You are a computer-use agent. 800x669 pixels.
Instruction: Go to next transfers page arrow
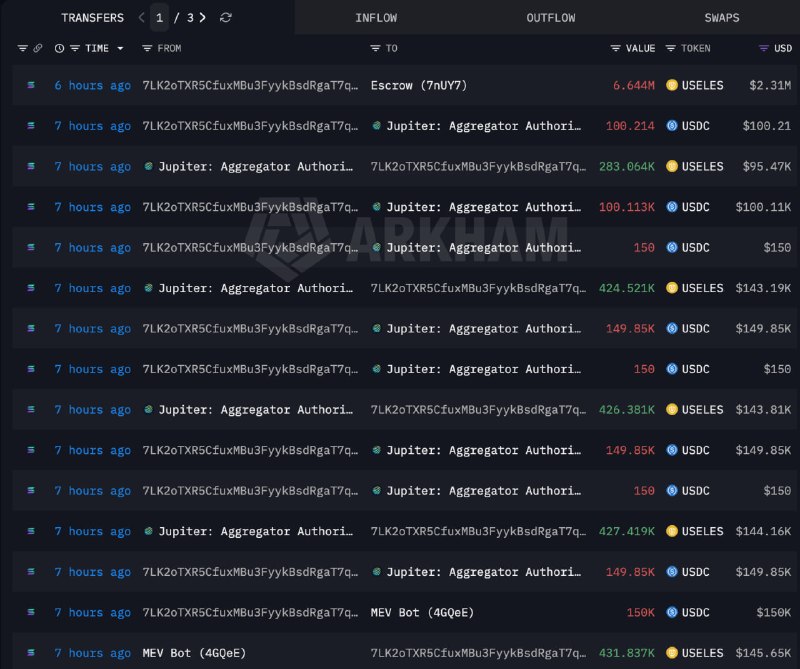tap(203, 18)
